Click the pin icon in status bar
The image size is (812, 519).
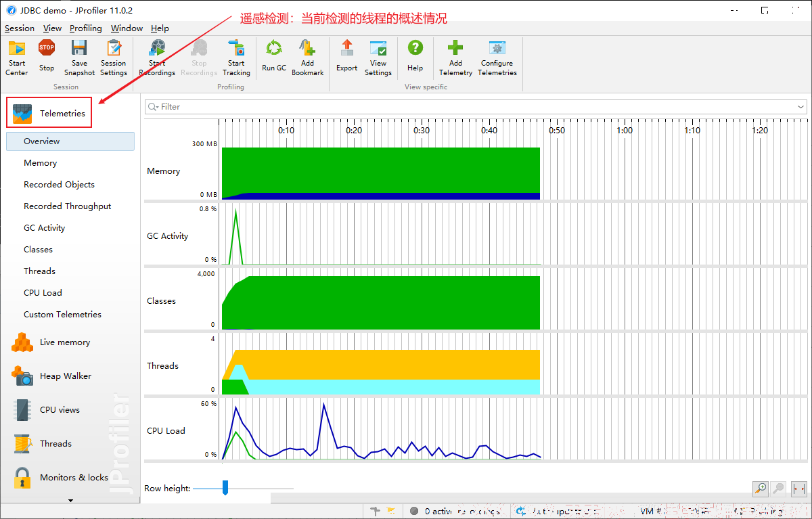376,511
